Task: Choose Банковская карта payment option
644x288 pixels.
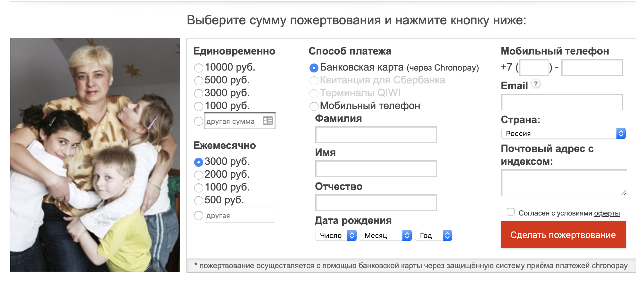Action: point(314,68)
